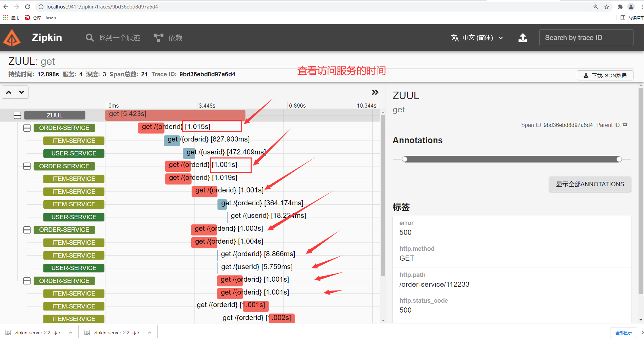Open the dependencies page
Viewport: 644px width, 338px height.
(x=168, y=38)
